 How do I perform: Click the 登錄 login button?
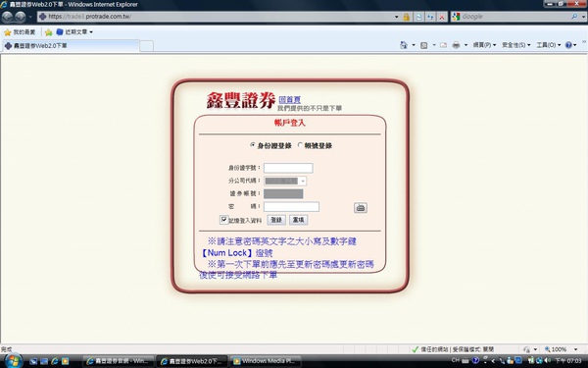276,220
